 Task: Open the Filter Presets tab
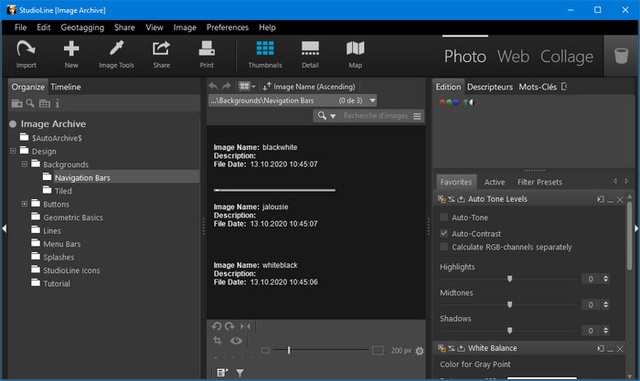[x=540, y=182]
